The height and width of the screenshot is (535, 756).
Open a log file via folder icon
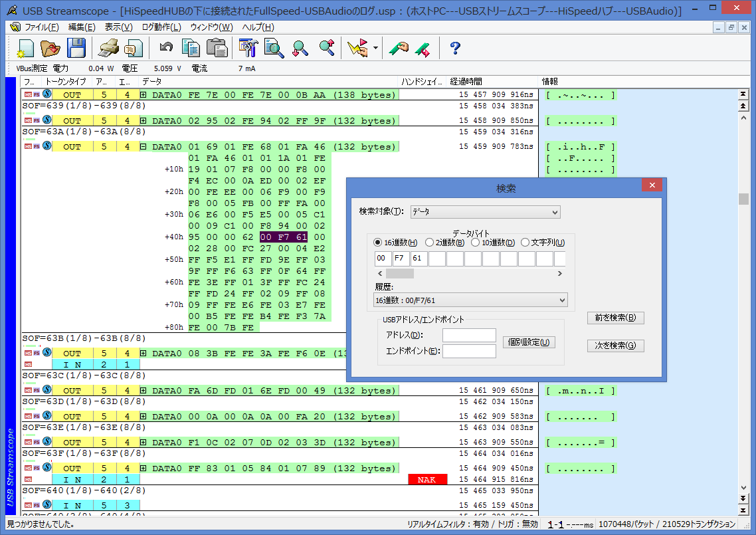click(x=50, y=49)
